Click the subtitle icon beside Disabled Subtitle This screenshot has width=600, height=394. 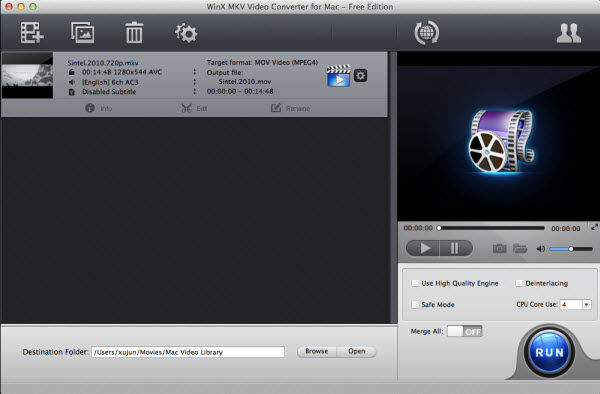72,92
